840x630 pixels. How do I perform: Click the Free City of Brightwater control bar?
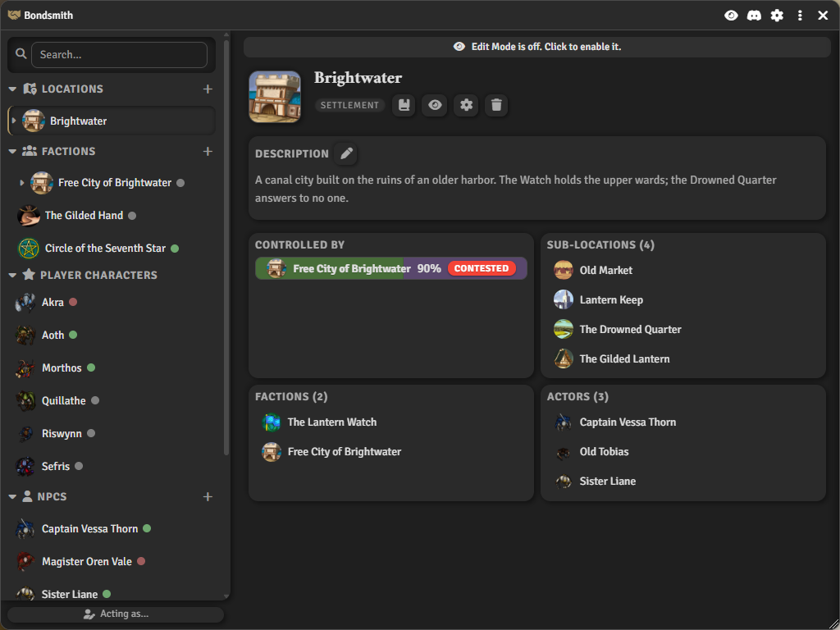point(391,268)
